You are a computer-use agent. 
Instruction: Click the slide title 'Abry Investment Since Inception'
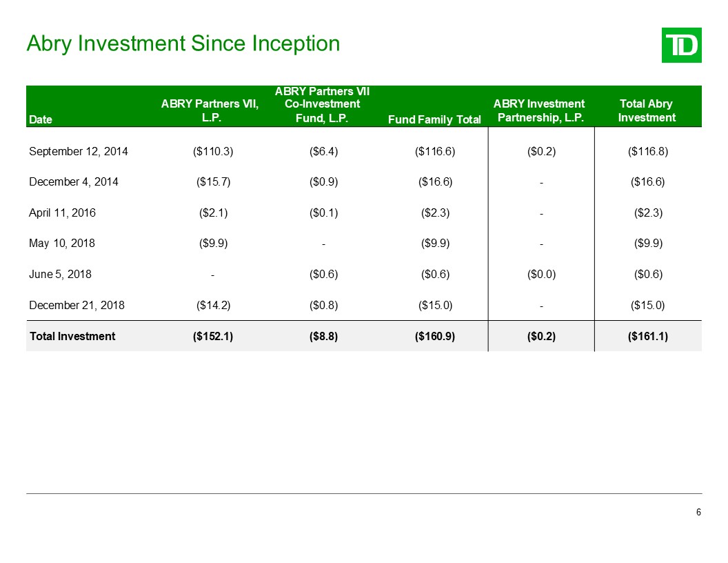pyautogui.click(x=183, y=43)
